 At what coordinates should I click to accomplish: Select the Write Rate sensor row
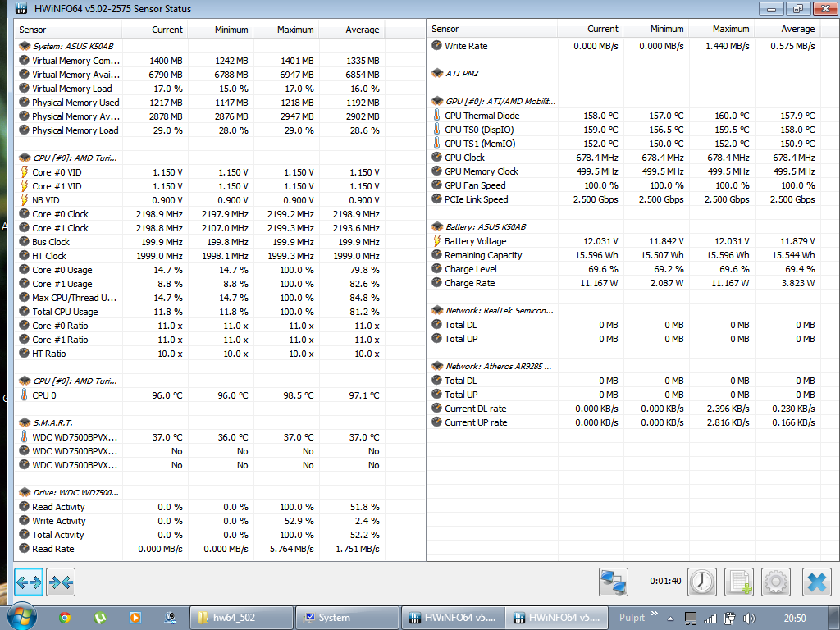pyautogui.click(x=624, y=46)
